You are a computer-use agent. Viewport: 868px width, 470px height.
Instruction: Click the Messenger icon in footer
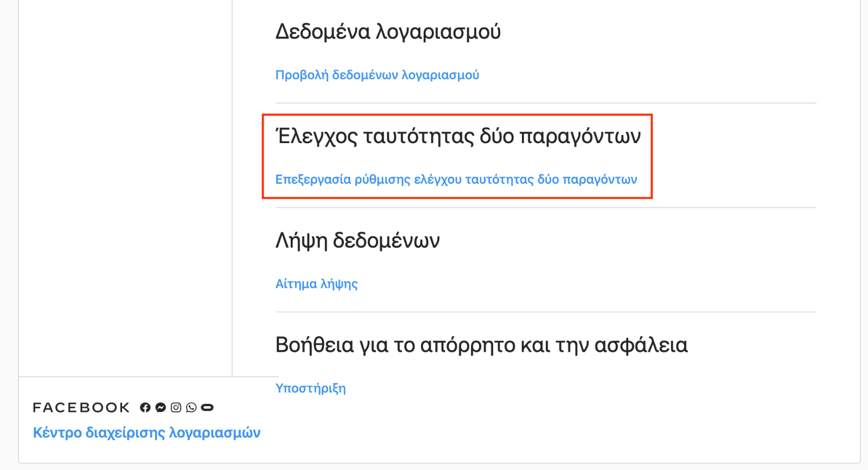[x=161, y=408]
